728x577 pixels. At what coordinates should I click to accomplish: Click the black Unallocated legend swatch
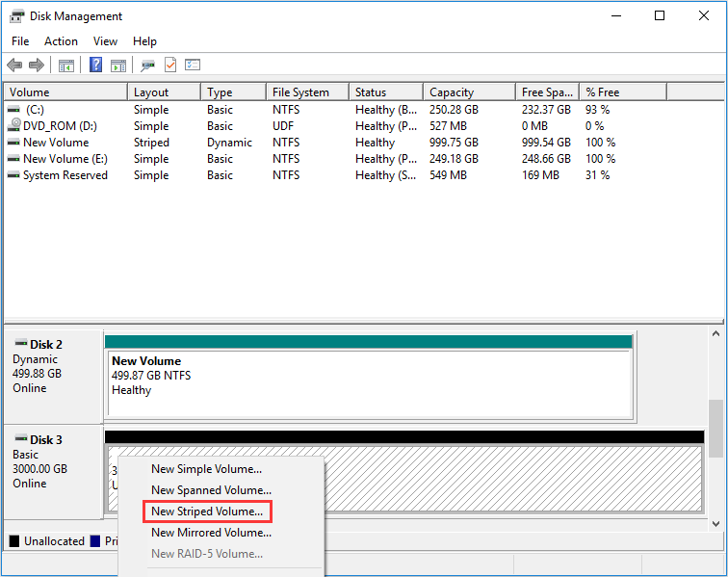pos(13,541)
